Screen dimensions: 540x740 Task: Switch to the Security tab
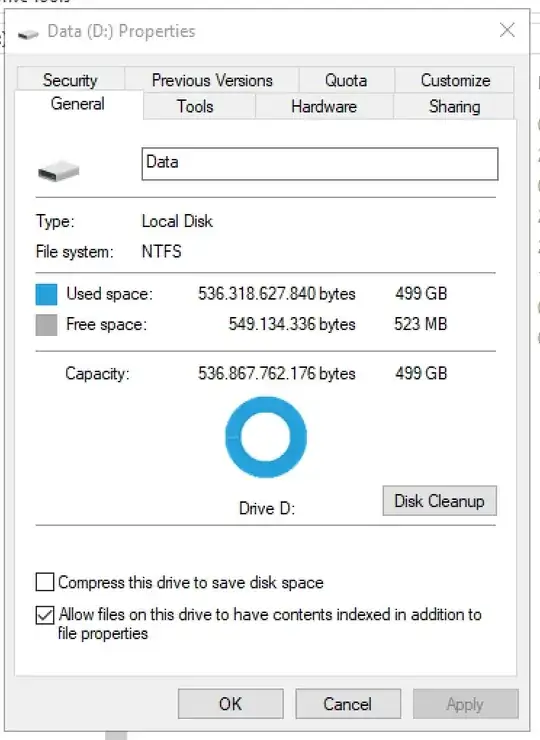(x=70, y=80)
